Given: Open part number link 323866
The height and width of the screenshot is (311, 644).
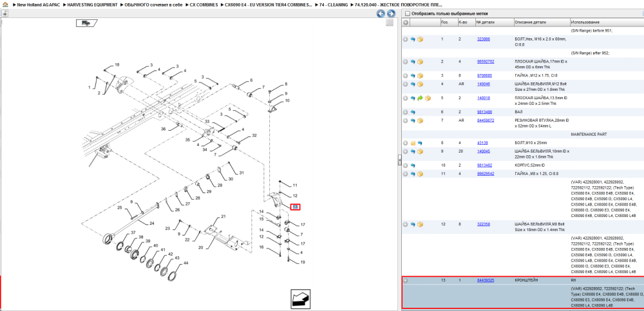Looking at the screenshot, I should click(x=484, y=39).
